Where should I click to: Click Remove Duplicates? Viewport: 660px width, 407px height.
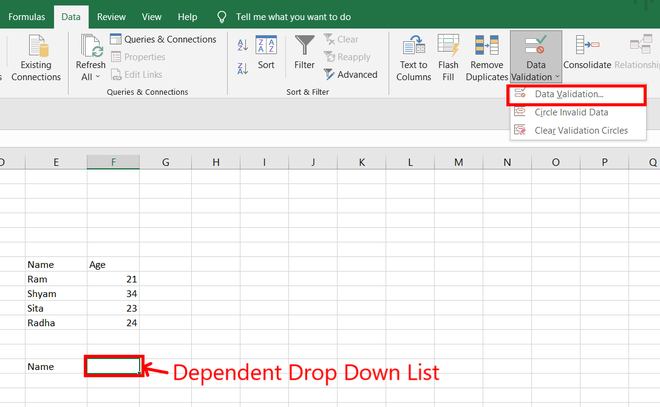pos(487,58)
